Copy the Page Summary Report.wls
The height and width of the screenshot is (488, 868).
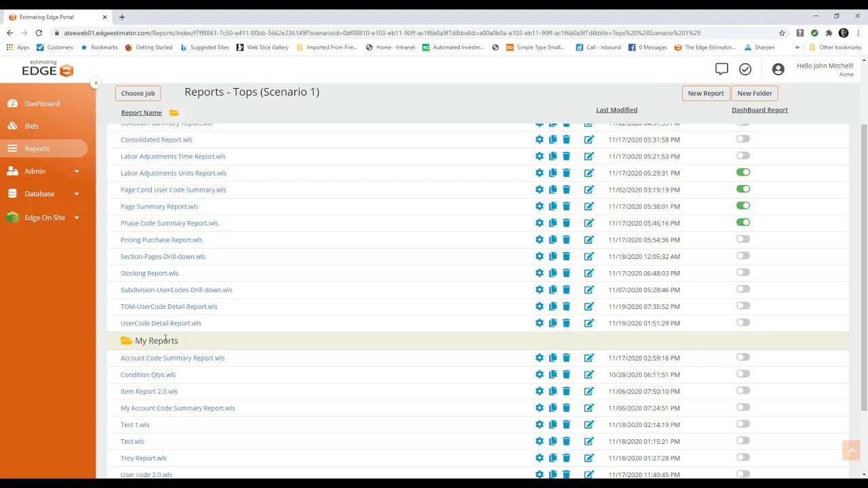pyautogui.click(x=553, y=207)
